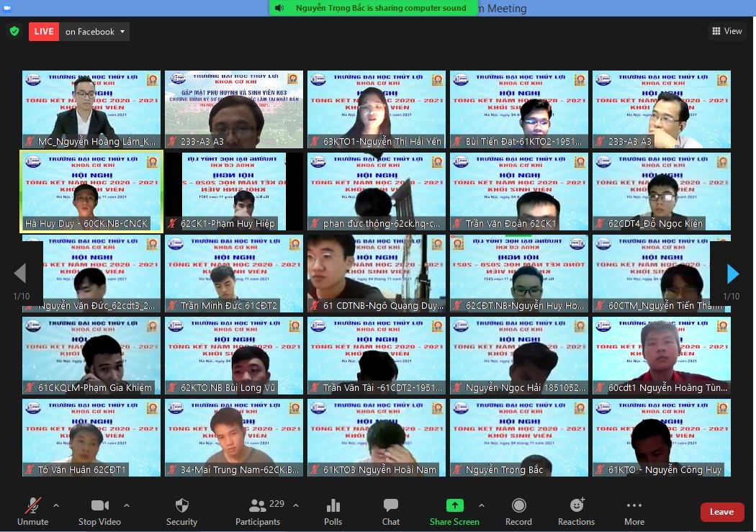Go to previous page of participants
The image size is (756, 532).
pos(20,274)
